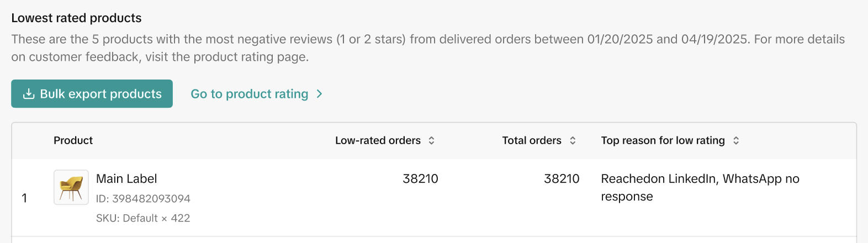Click the Top reason for low rating header
Image resolution: width=868 pixels, height=243 pixels.
[663, 140]
